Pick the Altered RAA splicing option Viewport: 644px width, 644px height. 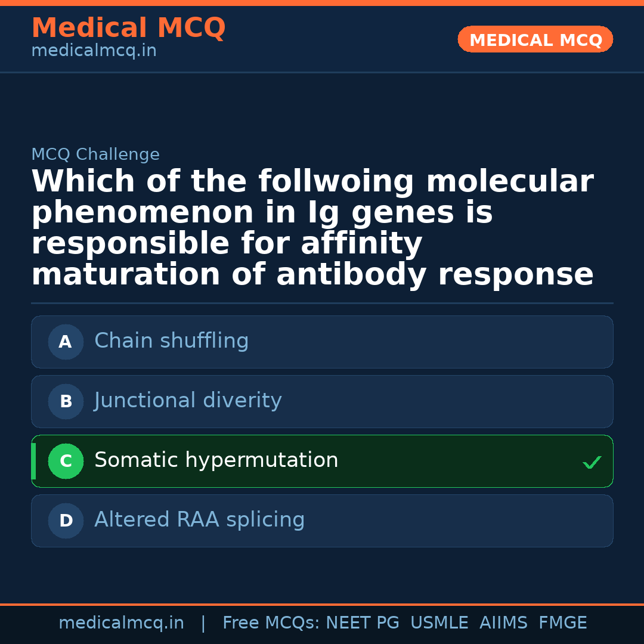click(x=200, y=520)
